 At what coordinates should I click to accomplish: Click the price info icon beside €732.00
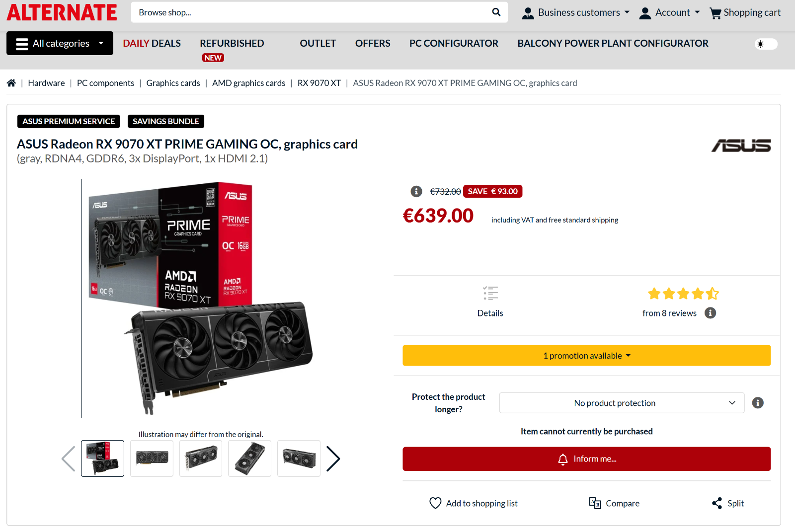click(x=416, y=191)
